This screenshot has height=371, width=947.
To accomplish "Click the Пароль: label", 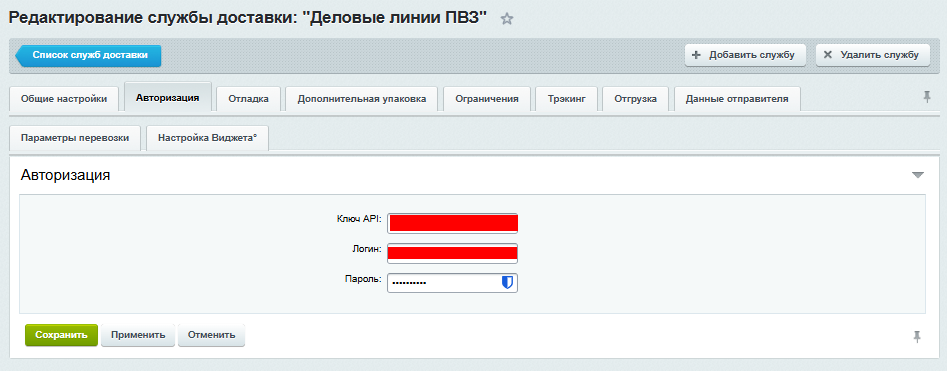I will coord(363,279).
